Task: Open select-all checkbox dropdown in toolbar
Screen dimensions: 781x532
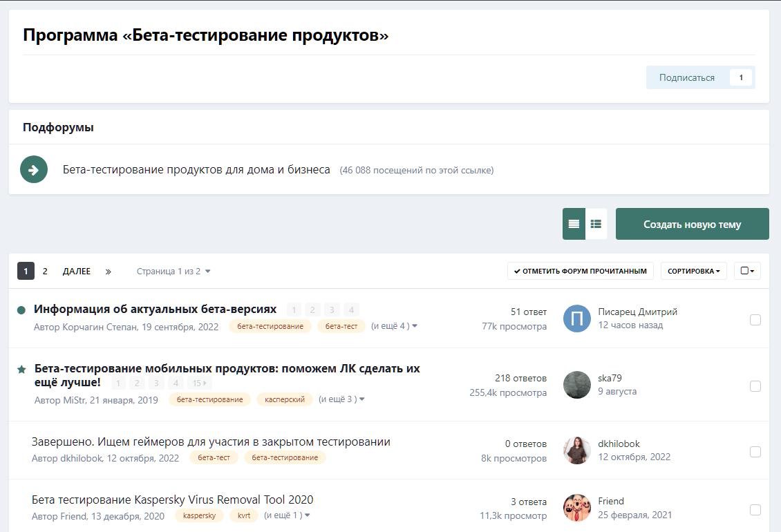Action: (x=747, y=271)
